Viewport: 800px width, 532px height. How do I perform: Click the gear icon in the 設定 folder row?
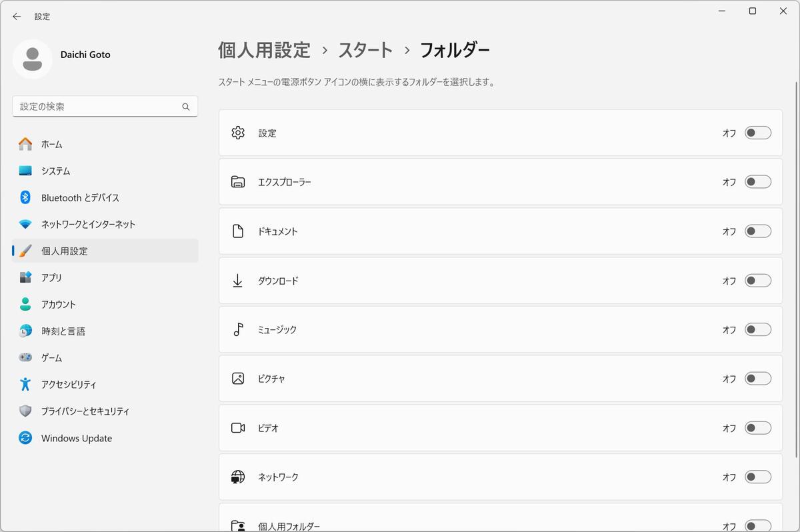point(238,133)
